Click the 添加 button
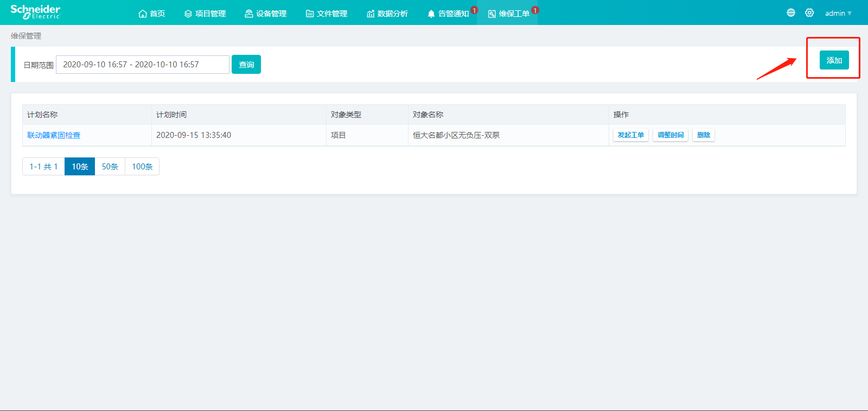 tap(834, 60)
